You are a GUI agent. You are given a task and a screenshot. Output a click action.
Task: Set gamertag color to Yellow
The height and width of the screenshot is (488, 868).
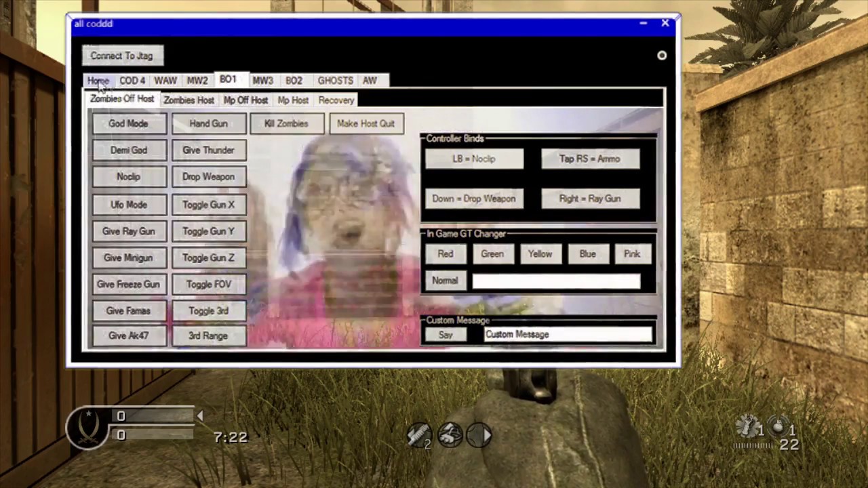[x=540, y=253]
